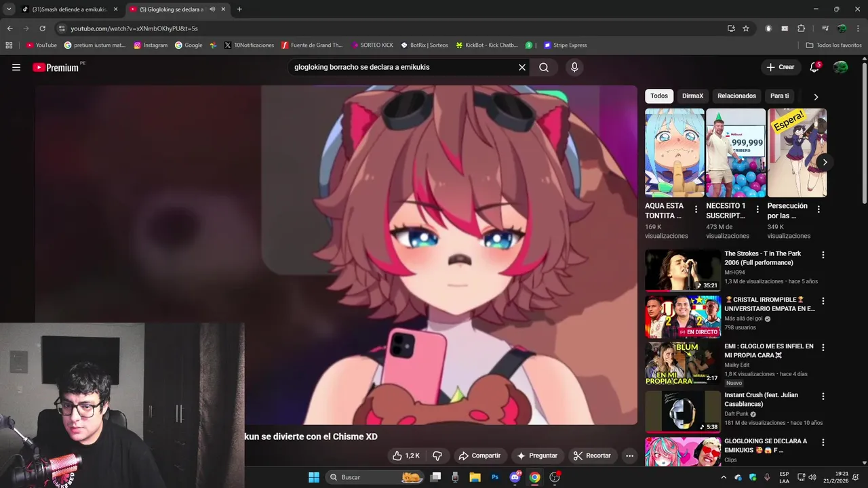This screenshot has width=868, height=488.
Task: Clear the search query with X icon
Action: pyautogui.click(x=522, y=67)
